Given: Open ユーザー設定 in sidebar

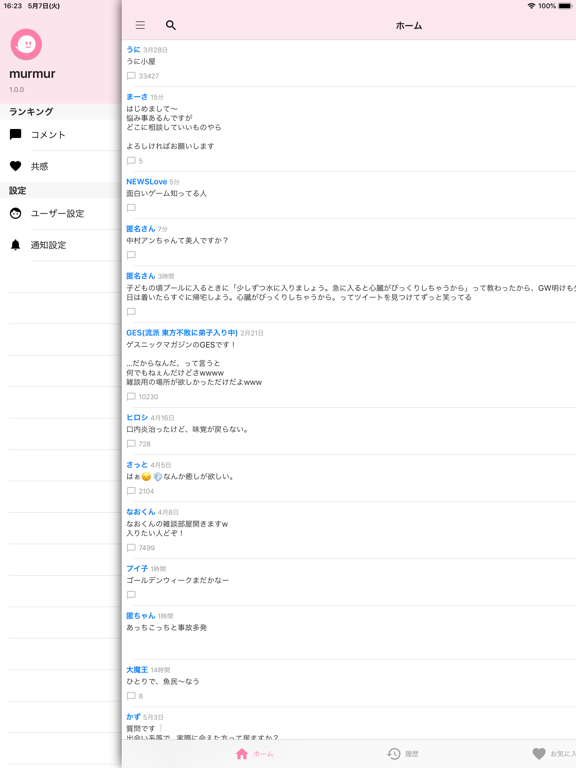Looking at the screenshot, I should [x=61, y=214].
